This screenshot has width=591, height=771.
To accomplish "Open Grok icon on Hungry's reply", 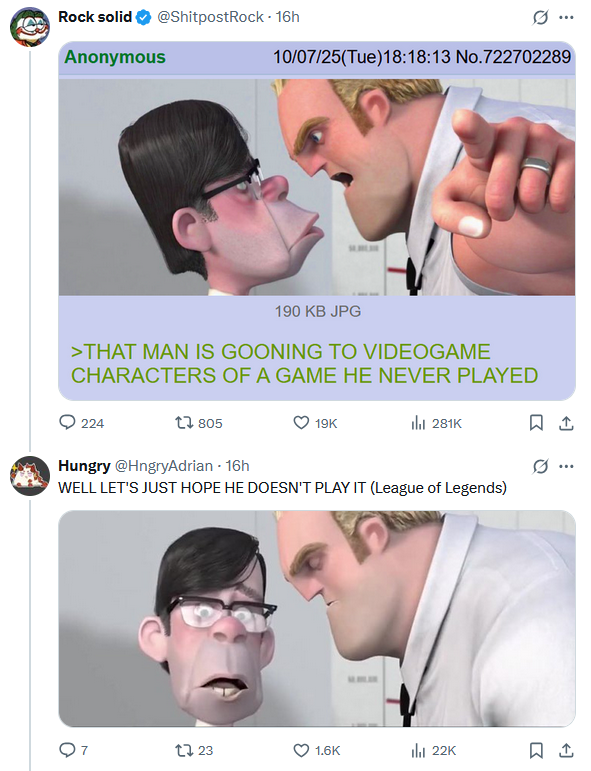I will pos(540,466).
